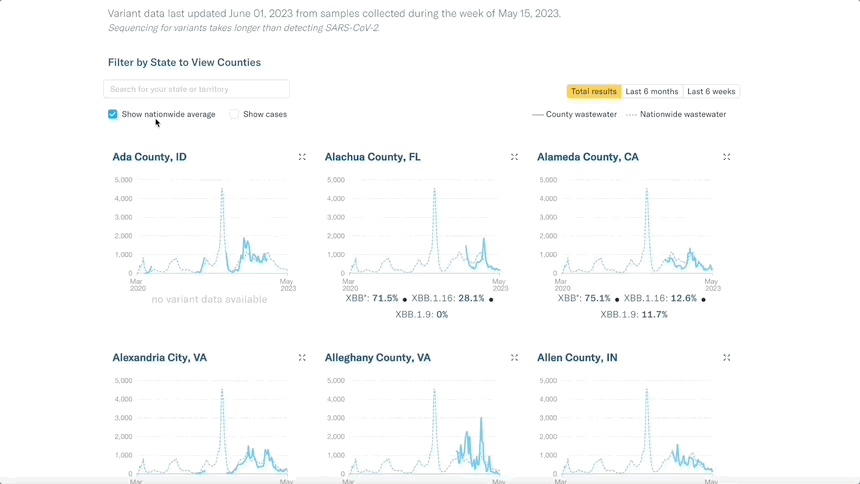Switch to Last 6 months view
This screenshot has width=860, height=484.
tap(652, 92)
